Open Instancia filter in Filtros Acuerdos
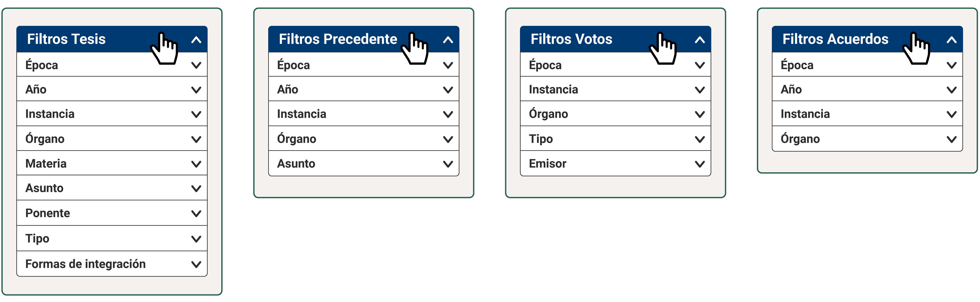 click(x=867, y=114)
